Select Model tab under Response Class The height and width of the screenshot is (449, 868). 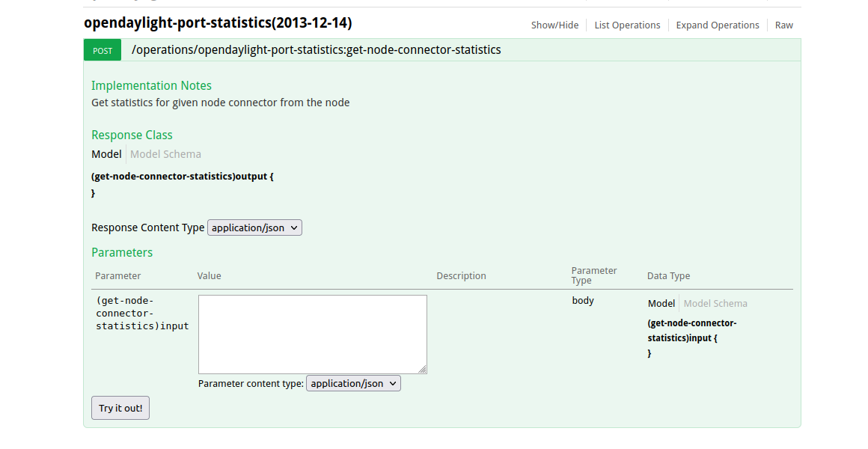[106, 154]
